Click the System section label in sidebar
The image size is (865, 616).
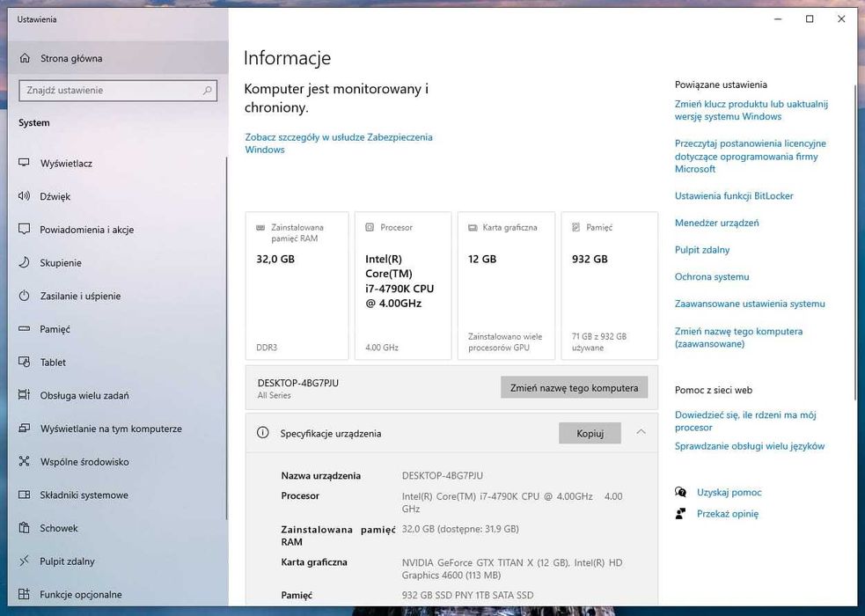(34, 123)
